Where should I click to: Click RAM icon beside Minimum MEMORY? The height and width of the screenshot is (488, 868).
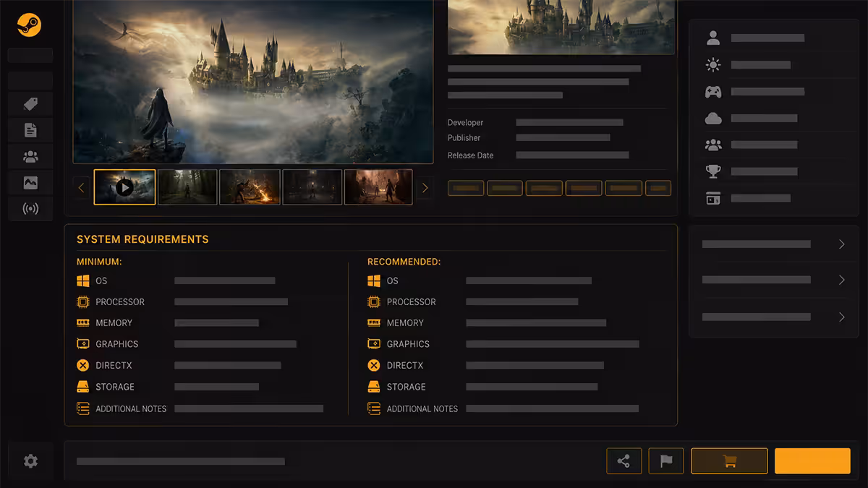[82, 322]
